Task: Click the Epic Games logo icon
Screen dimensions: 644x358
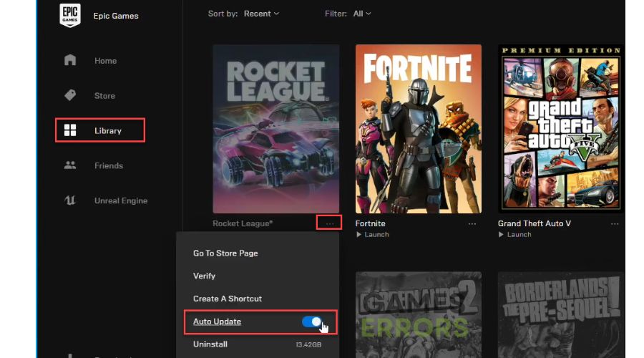Action: coord(70,15)
